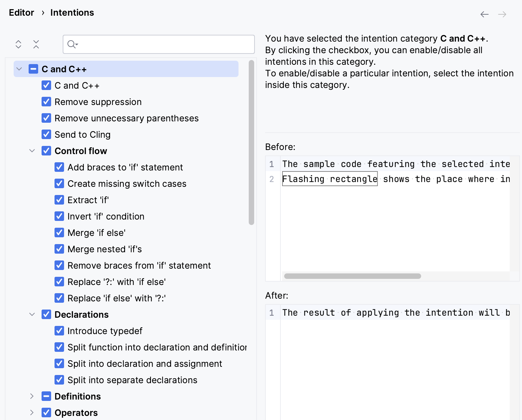Collapse the Control flow group
The width and height of the screenshot is (522, 420).
point(32,151)
